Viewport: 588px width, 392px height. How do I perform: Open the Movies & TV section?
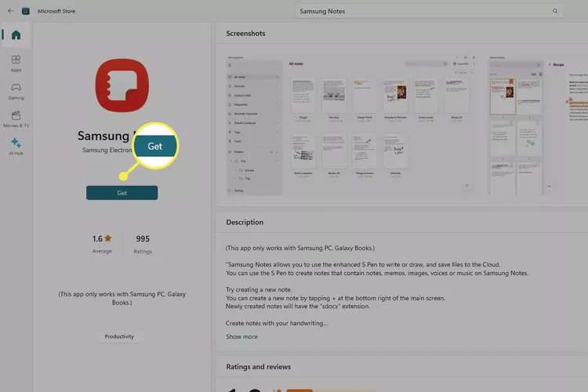coord(16,118)
